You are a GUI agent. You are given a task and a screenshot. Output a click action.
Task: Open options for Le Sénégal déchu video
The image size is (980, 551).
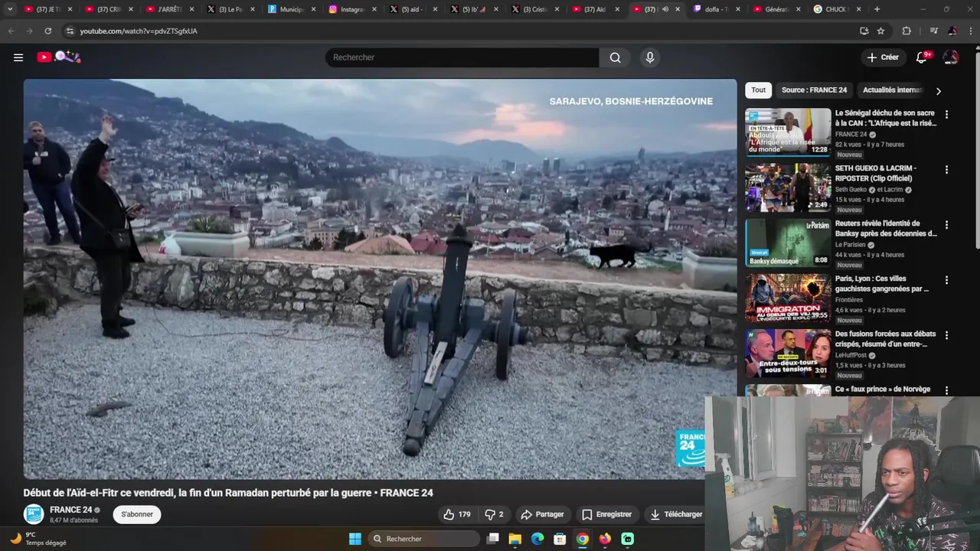[x=946, y=114]
